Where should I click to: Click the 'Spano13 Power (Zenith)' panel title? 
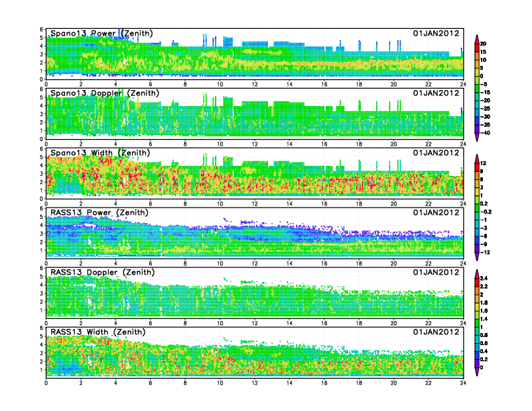click(x=101, y=33)
